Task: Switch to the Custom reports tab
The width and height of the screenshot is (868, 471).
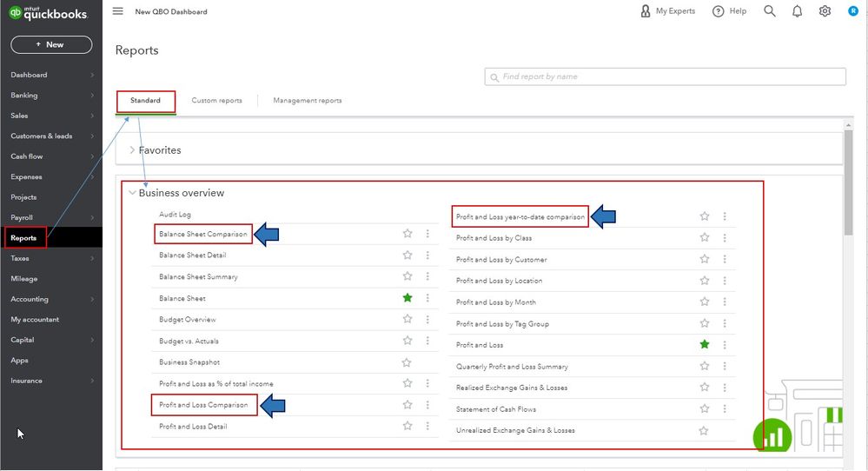Action: tap(216, 101)
